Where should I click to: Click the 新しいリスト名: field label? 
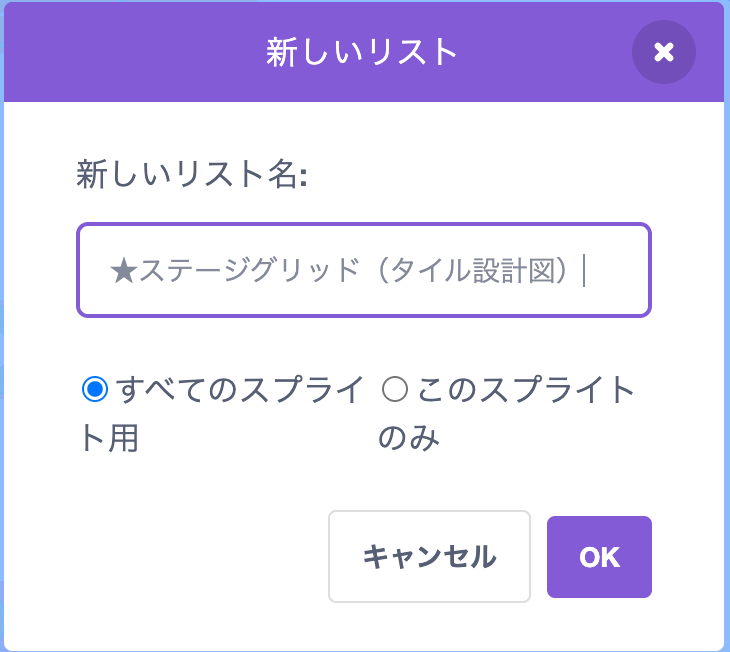tap(191, 175)
